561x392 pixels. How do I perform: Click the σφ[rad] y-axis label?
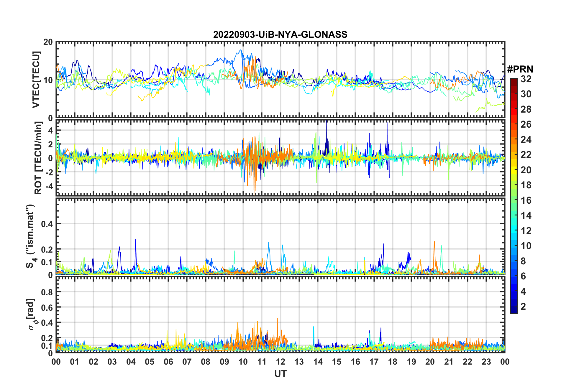pyautogui.click(x=32, y=314)
